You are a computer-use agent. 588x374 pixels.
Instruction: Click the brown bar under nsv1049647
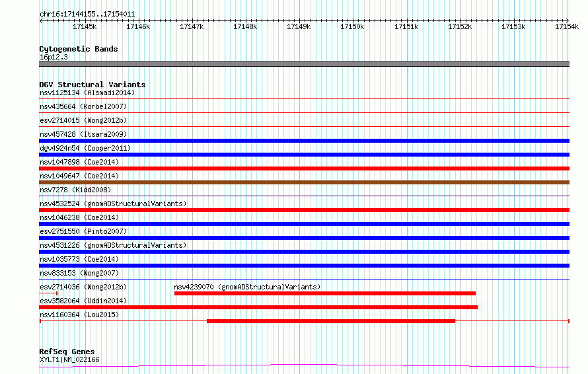[304, 182]
